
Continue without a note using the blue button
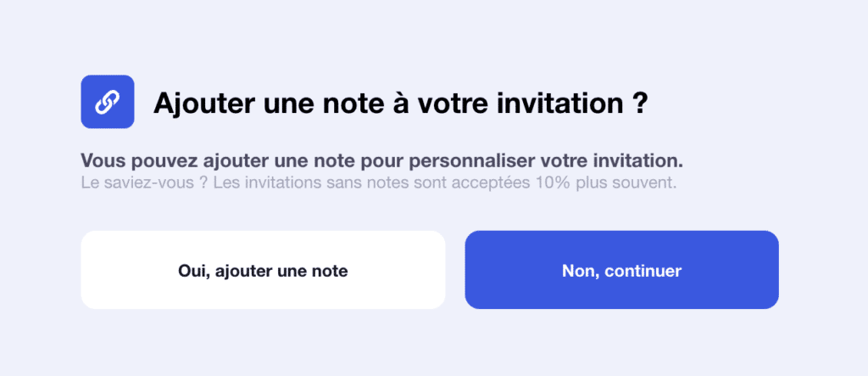tap(621, 270)
